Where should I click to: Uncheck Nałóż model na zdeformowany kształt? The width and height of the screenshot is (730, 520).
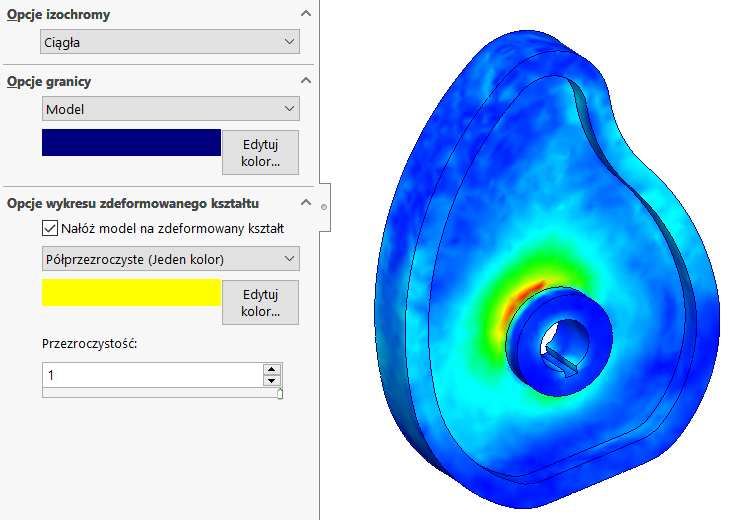[x=50, y=228]
